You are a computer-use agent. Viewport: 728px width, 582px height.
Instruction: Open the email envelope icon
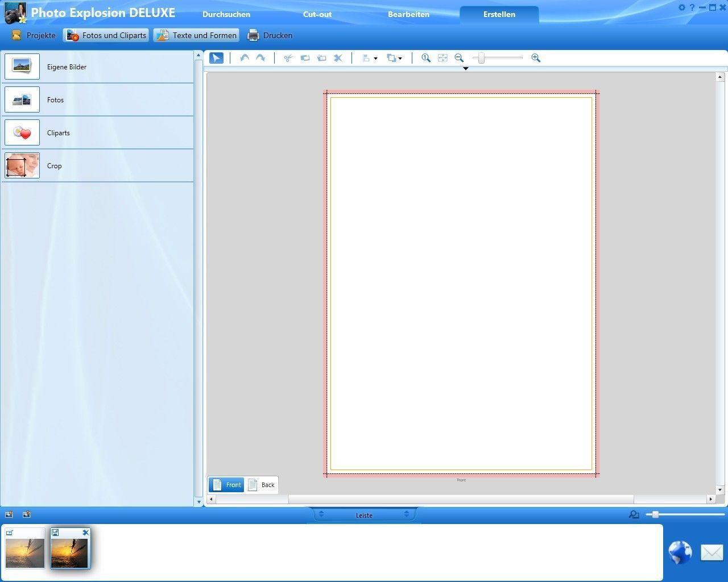(x=711, y=552)
